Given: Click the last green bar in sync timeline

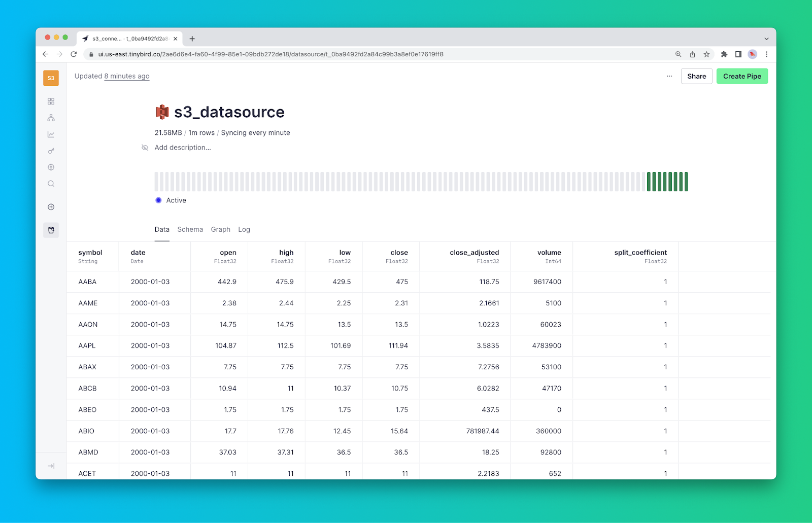Looking at the screenshot, I should (x=686, y=182).
